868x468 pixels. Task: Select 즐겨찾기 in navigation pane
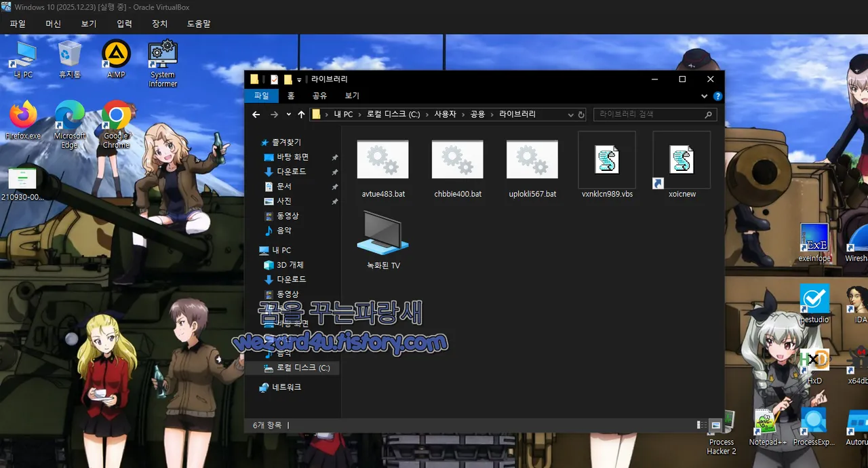[287, 142]
